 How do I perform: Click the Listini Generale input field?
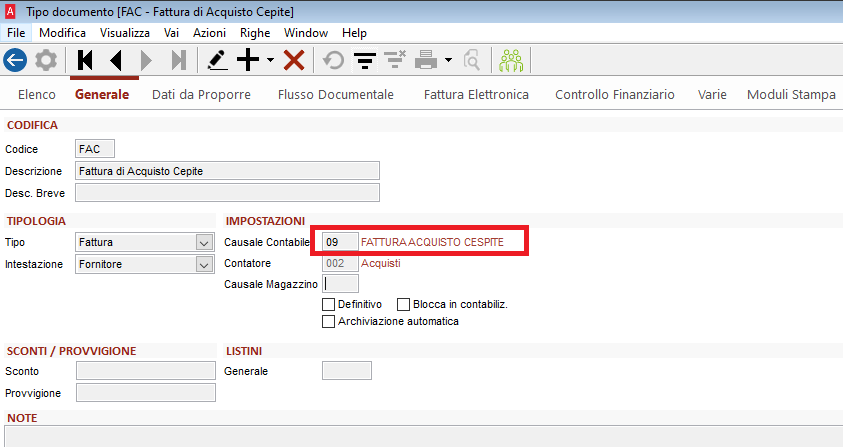pyautogui.click(x=347, y=371)
